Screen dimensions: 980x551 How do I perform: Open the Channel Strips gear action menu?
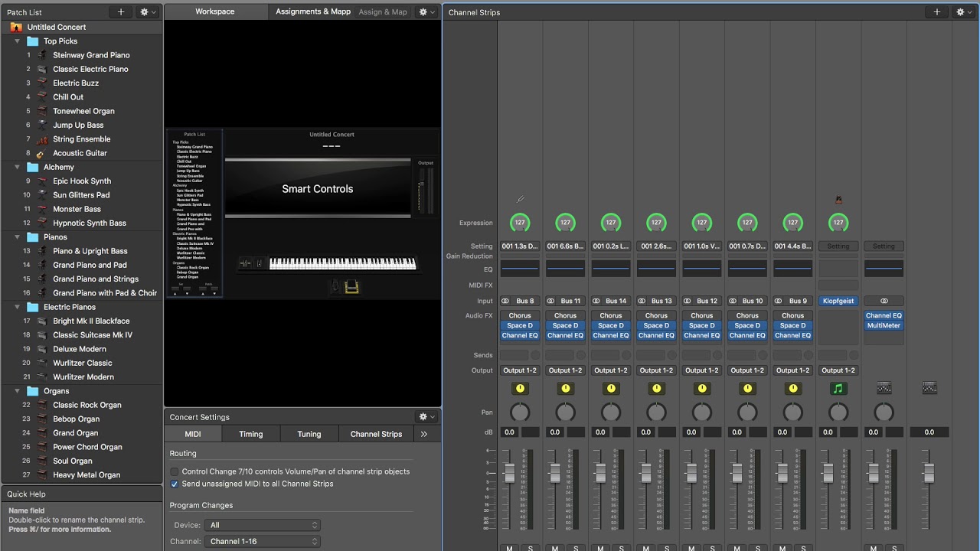point(964,11)
